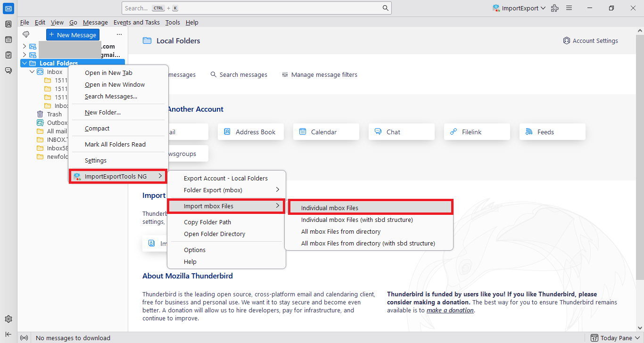Choose Search Messages... in context menu

[118, 96]
